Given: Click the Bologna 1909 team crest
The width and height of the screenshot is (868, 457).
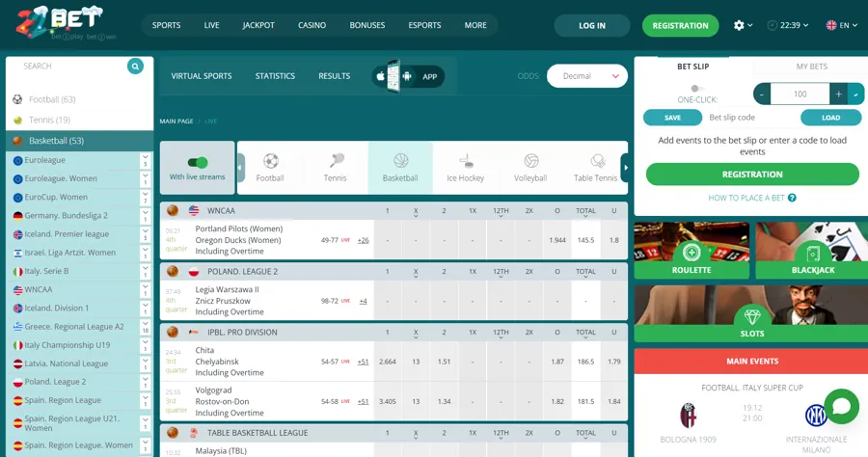Looking at the screenshot, I should [x=688, y=416].
